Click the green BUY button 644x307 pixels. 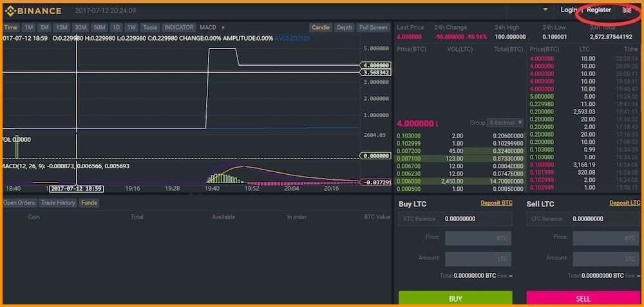tap(455, 298)
